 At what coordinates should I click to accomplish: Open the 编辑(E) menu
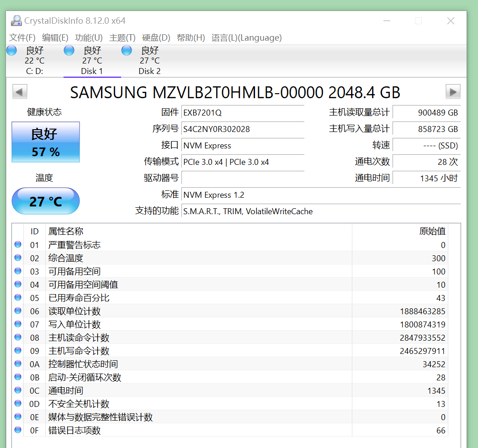click(55, 38)
